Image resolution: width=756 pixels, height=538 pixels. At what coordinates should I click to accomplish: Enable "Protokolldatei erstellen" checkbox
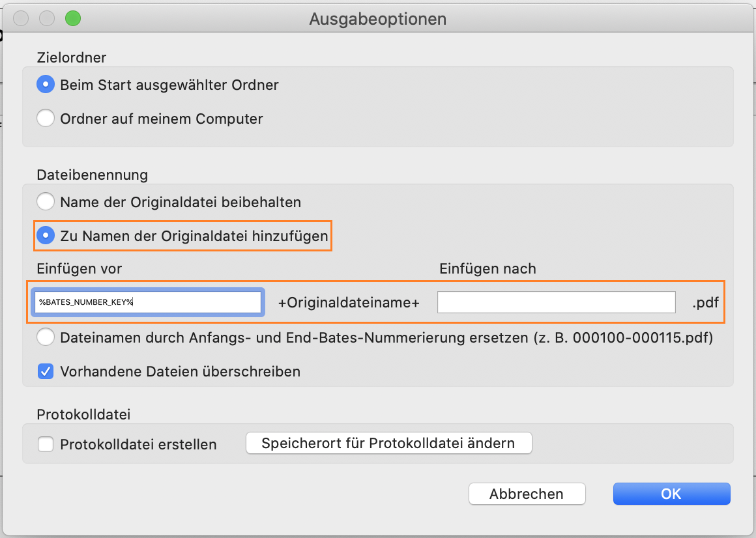click(x=46, y=444)
